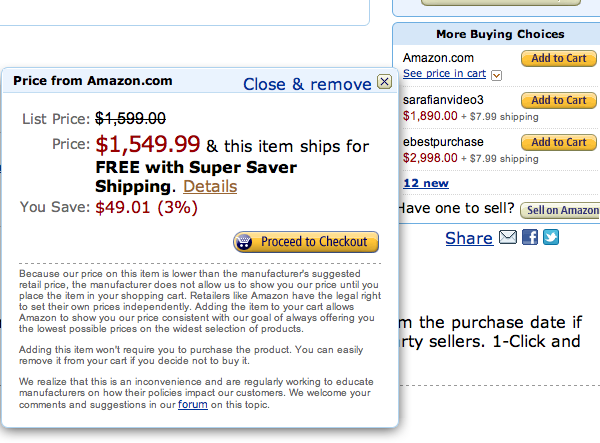Click the Close & remove text

307,83
